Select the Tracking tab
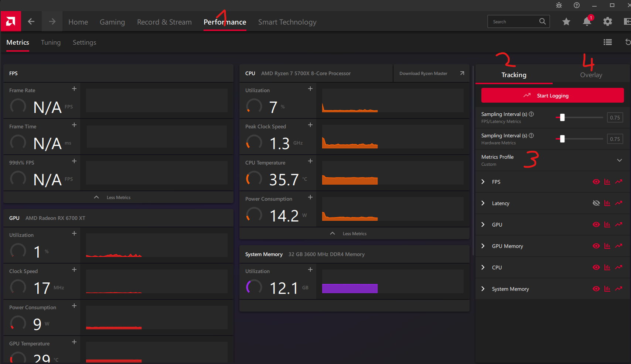Image resolution: width=631 pixels, height=364 pixels. pos(514,75)
